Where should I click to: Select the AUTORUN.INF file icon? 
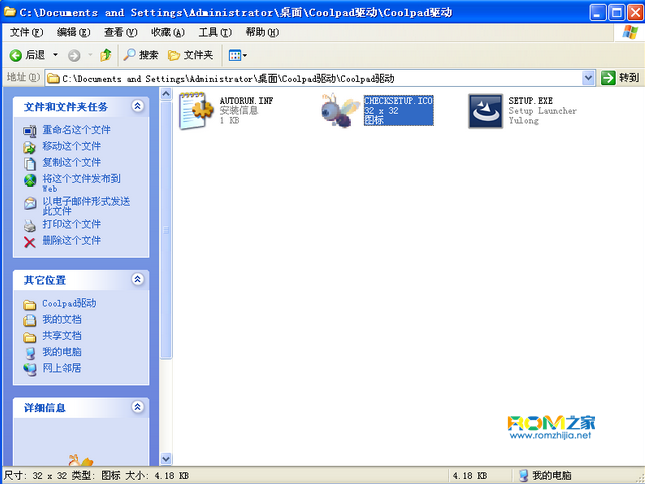coord(196,111)
